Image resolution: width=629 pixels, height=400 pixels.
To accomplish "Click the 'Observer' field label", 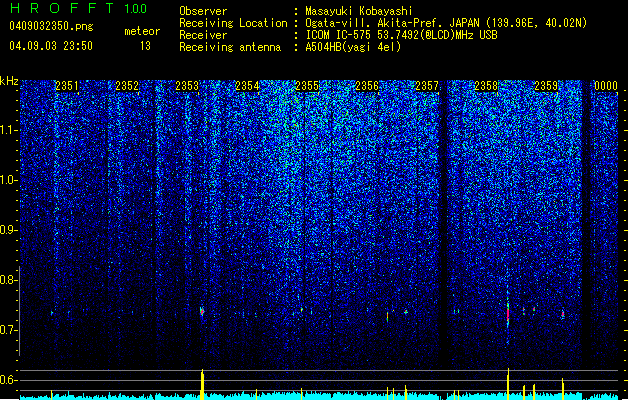I will tap(203, 11).
